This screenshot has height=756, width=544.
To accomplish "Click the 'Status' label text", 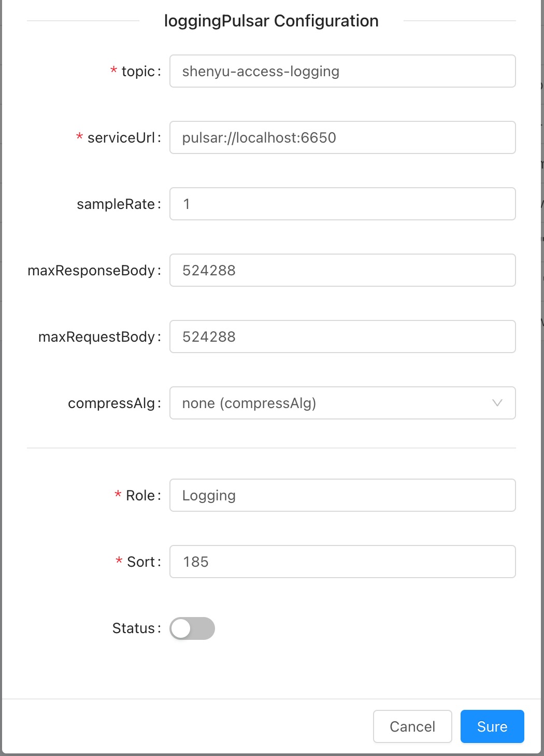I will point(134,628).
